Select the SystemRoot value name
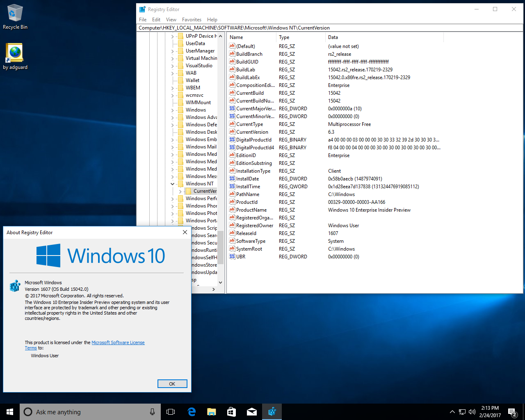 (249, 249)
